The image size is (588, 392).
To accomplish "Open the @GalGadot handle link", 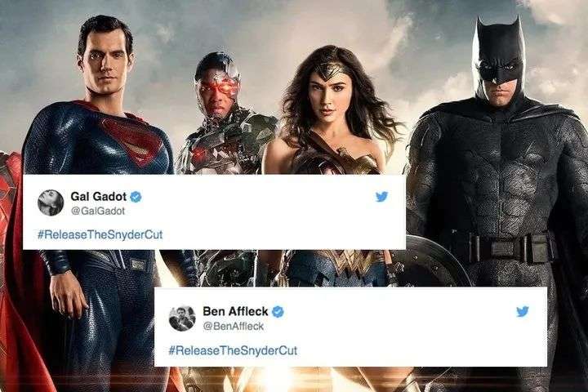I will coord(98,211).
